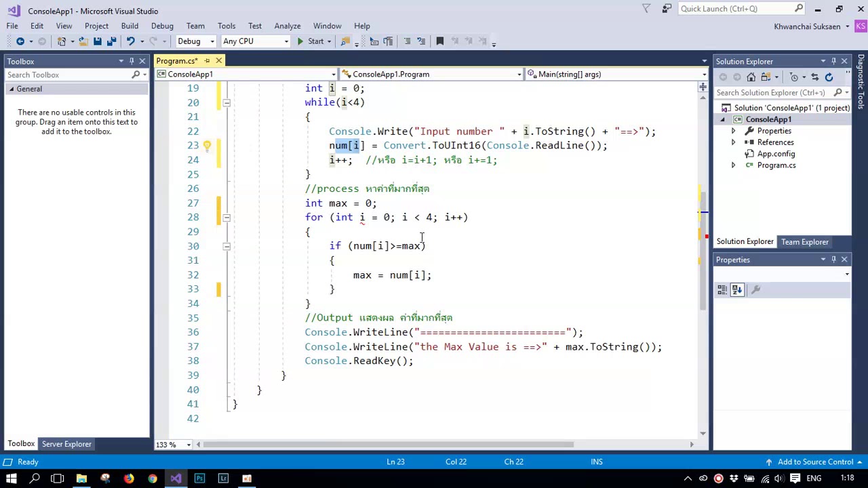This screenshot has height=488, width=868.
Task: Refresh the Solution Explorer
Action: [x=829, y=77]
